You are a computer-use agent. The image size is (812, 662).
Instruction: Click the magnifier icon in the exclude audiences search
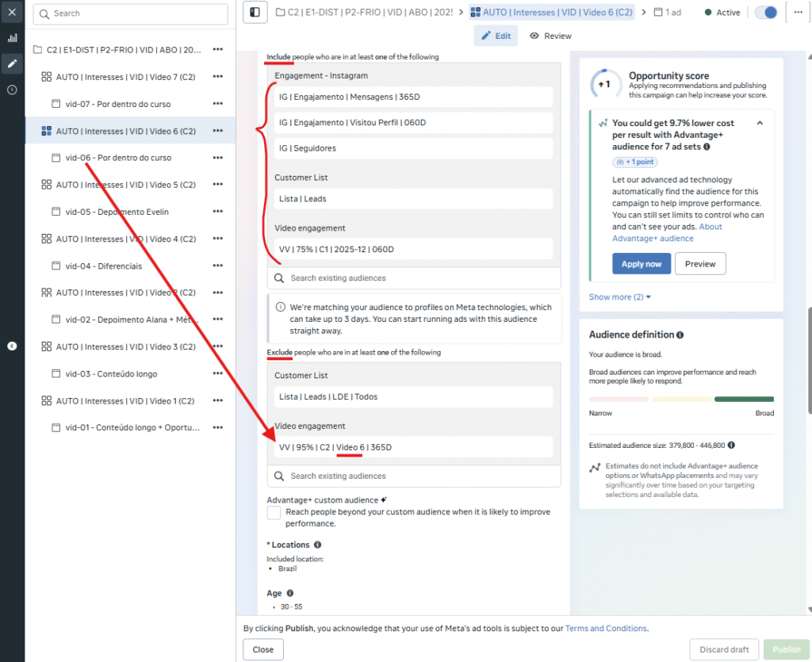tap(279, 476)
